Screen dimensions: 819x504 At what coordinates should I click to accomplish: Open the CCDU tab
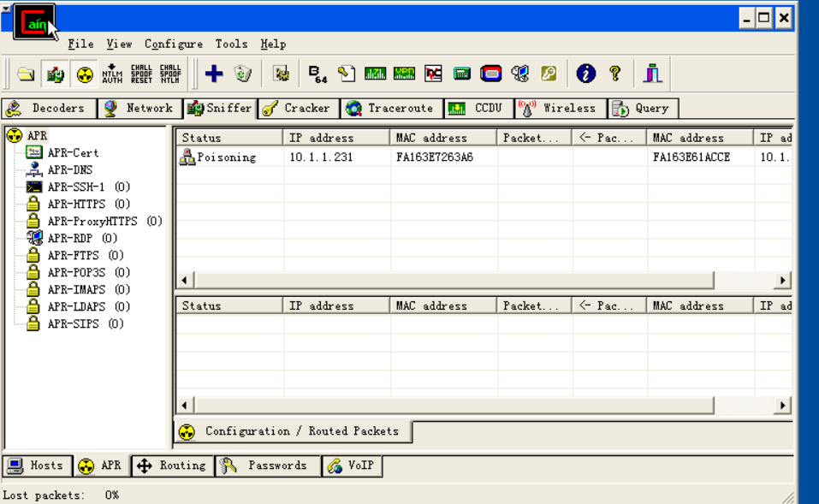(x=479, y=109)
